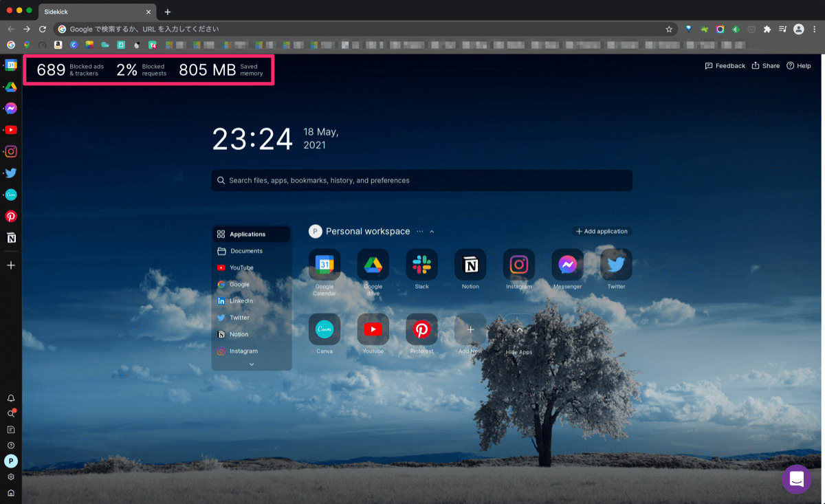Launch the Youtube app tile

[x=373, y=329]
